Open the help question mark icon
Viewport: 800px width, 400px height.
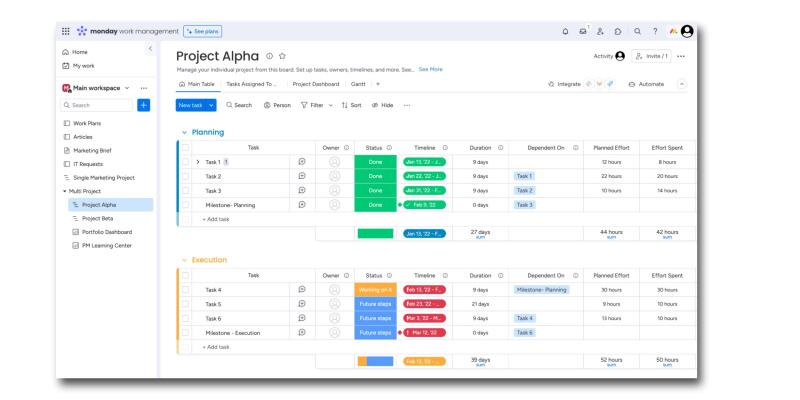tap(655, 32)
